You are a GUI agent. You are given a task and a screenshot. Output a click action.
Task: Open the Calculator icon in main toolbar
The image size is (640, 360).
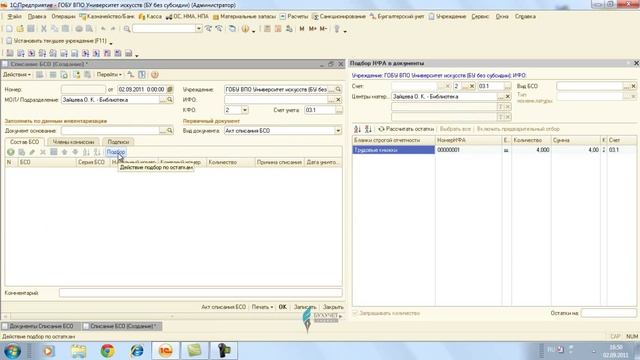[x=267, y=29]
